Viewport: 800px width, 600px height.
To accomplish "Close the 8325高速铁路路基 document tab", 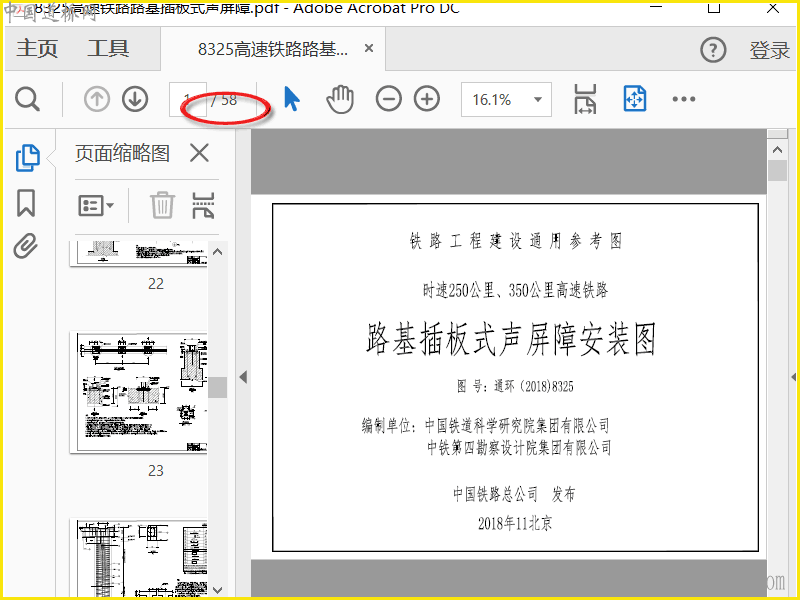I will 369,48.
